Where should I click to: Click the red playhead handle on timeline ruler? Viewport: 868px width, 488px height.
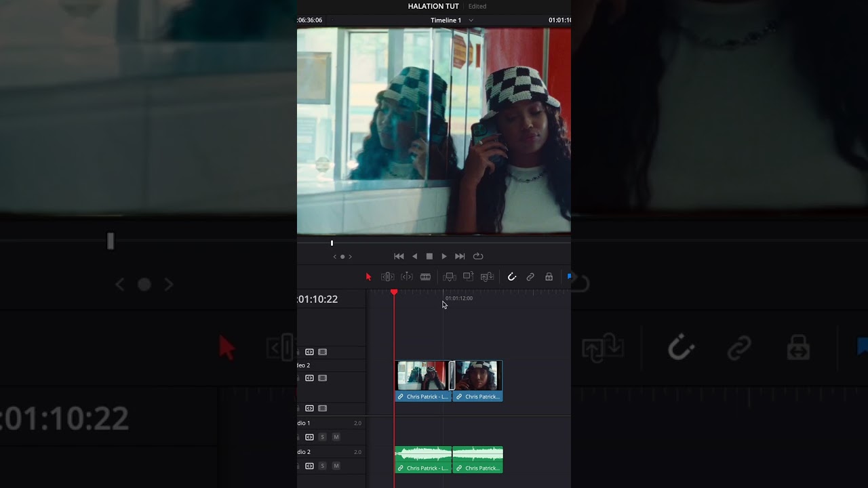pos(394,292)
